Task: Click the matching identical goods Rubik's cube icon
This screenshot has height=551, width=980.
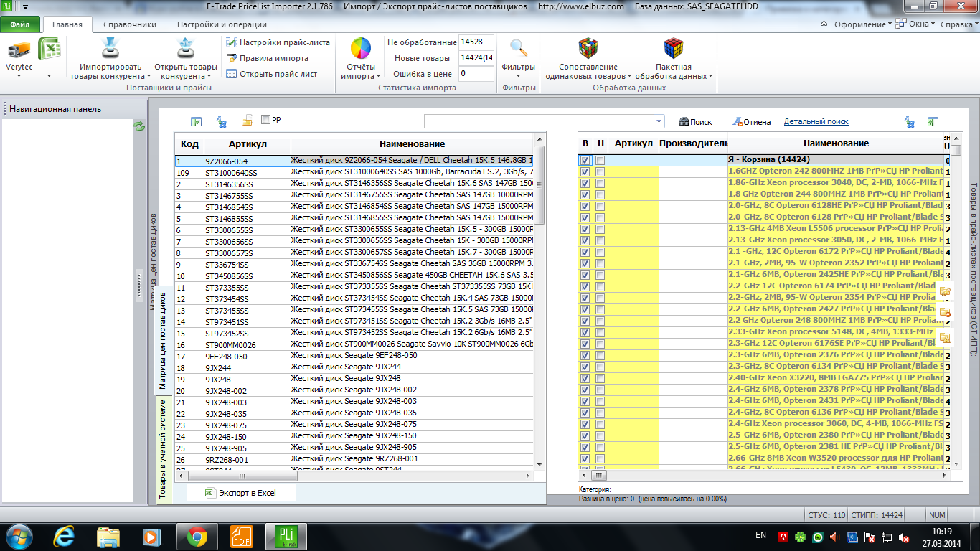Action: [x=588, y=49]
